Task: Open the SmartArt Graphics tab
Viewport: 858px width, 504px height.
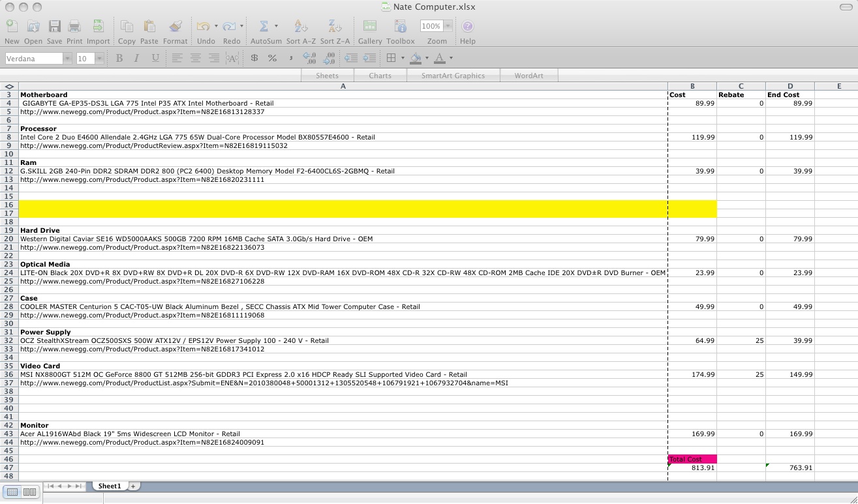Action: 453,76
